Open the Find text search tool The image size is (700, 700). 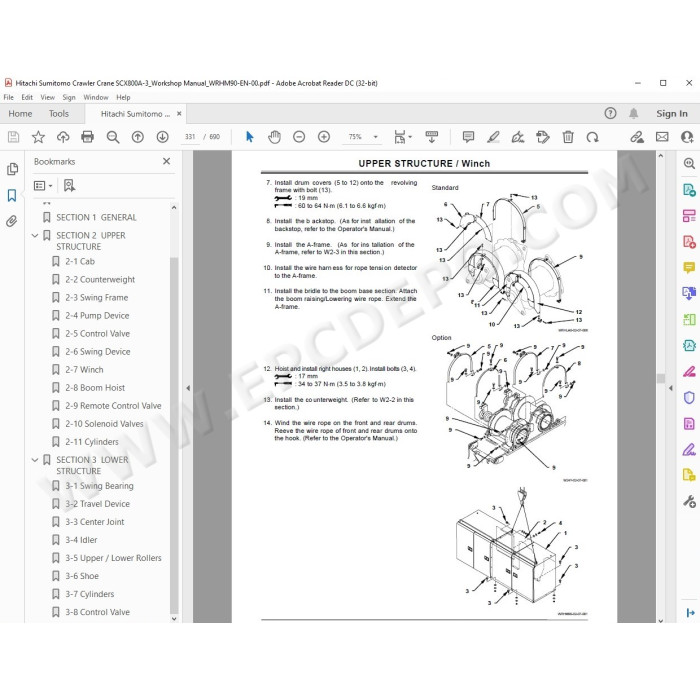tap(113, 137)
